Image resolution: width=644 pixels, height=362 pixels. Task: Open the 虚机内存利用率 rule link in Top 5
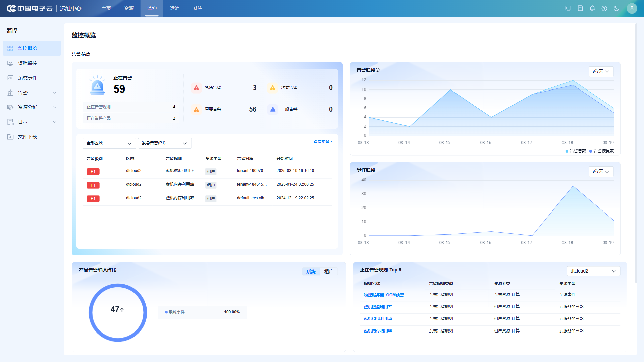click(378, 331)
